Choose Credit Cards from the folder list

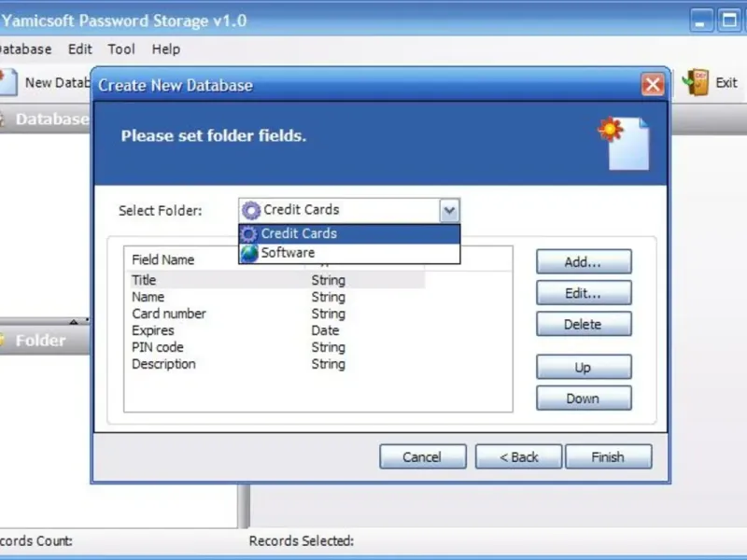(349, 234)
